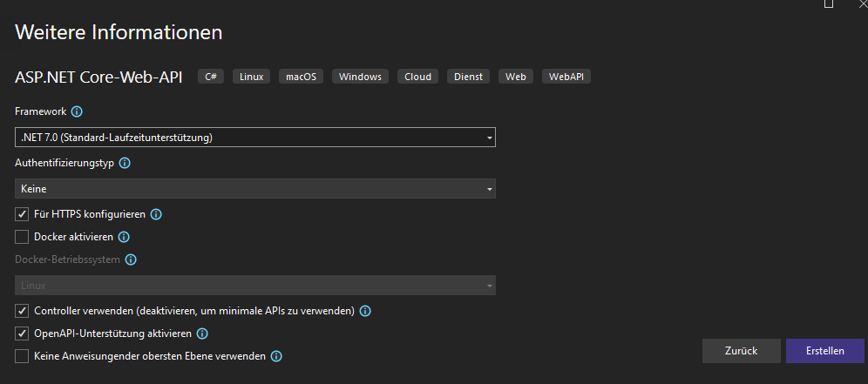Click the ASP.NET Core-Web-API title

click(98, 77)
